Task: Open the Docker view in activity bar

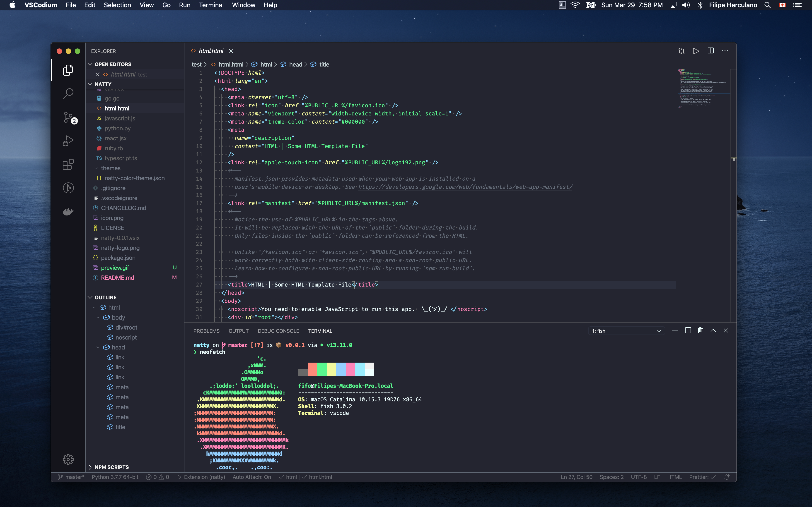Action: point(68,211)
